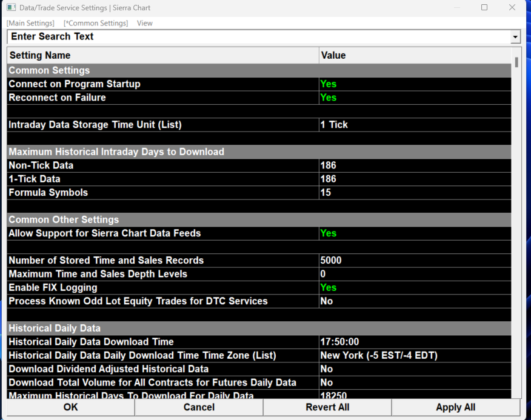This screenshot has height=420, width=531.
Task: Open the View menu
Action: coord(145,23)
